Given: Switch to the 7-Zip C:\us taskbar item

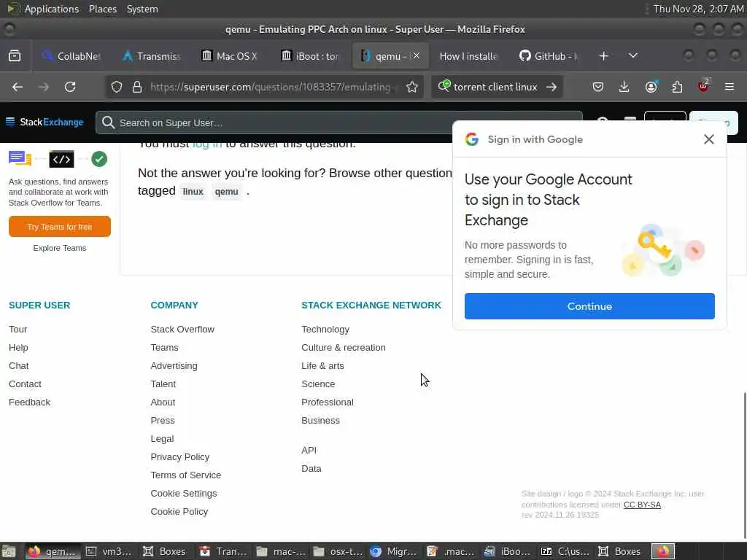Looking at the screenshot, I should coord(565,551).
